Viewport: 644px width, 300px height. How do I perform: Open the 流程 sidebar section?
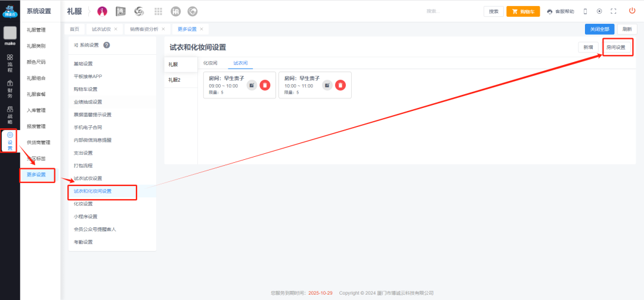point(10,63)
